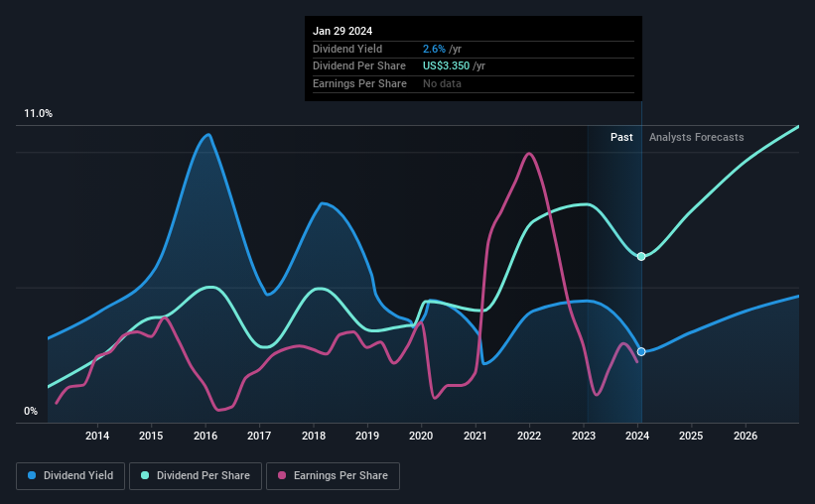Click the 2018 x-axis label
The image size is (815, 504).
(314, 436)
